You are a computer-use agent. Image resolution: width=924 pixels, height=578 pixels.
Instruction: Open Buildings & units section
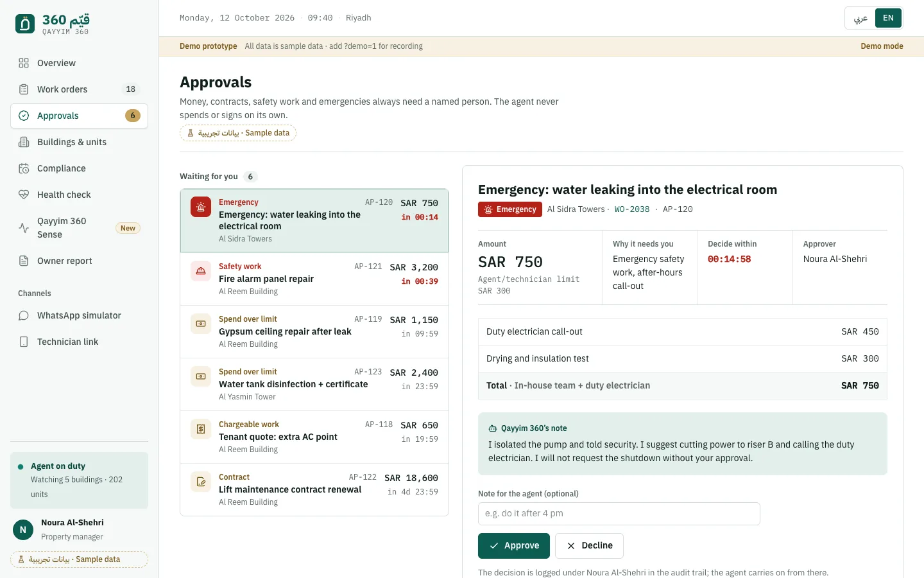tap(80, 142)
